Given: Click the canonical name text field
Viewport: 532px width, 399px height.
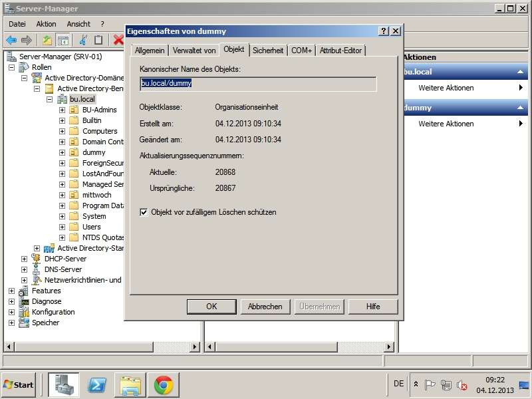Looking at the screenshot, I should 258,84.
